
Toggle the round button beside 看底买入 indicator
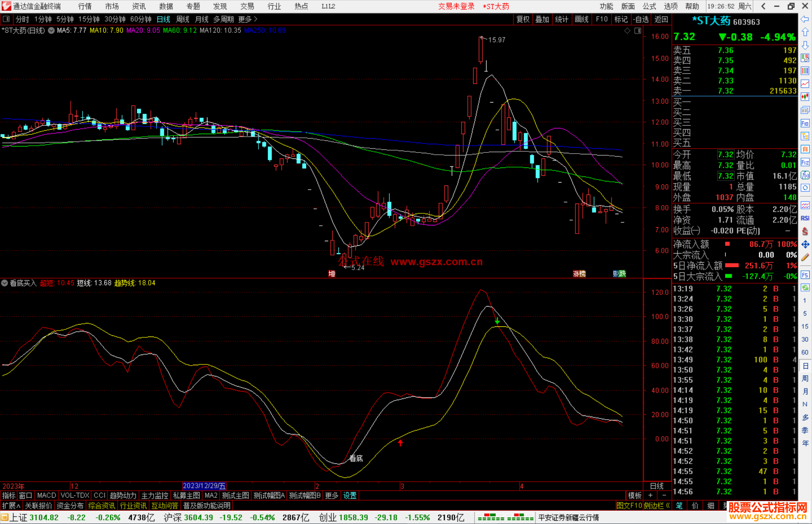pyautogui.click(x=5, y=283)
